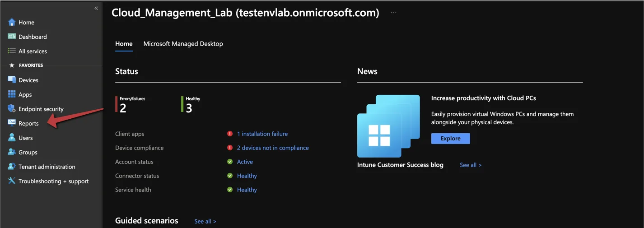Click Increase productivity with Cloud PCs headline
The height and width of the screenshot is (228, 644).
click(x=484, y=98)
